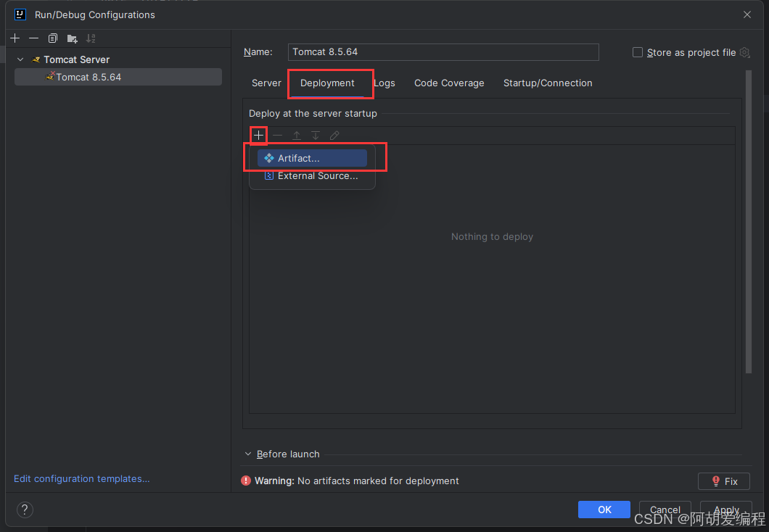Close the Run/Debug Configurations dialog
Viewport: 769px width, 532px height.
pos(747,14)
